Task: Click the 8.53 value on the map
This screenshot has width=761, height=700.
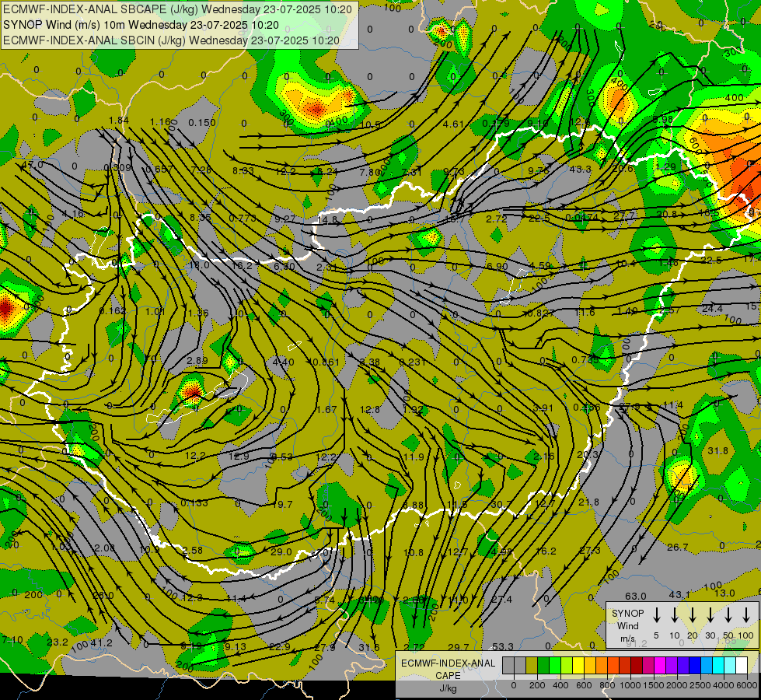Action: (282, 457)
